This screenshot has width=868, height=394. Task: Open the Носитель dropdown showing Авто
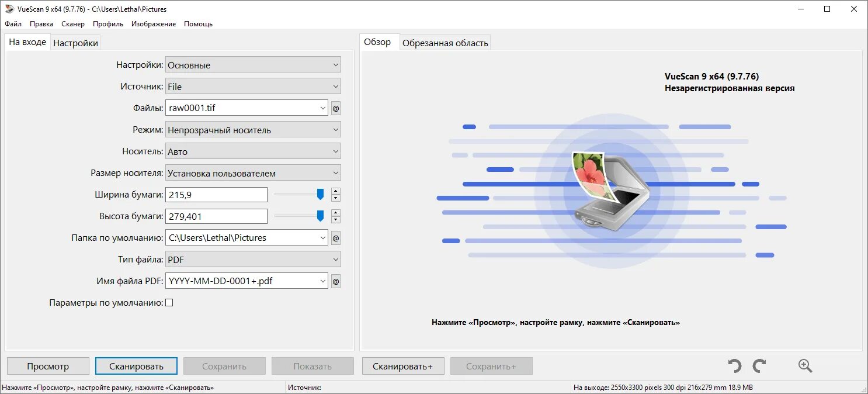pos(253,151)
